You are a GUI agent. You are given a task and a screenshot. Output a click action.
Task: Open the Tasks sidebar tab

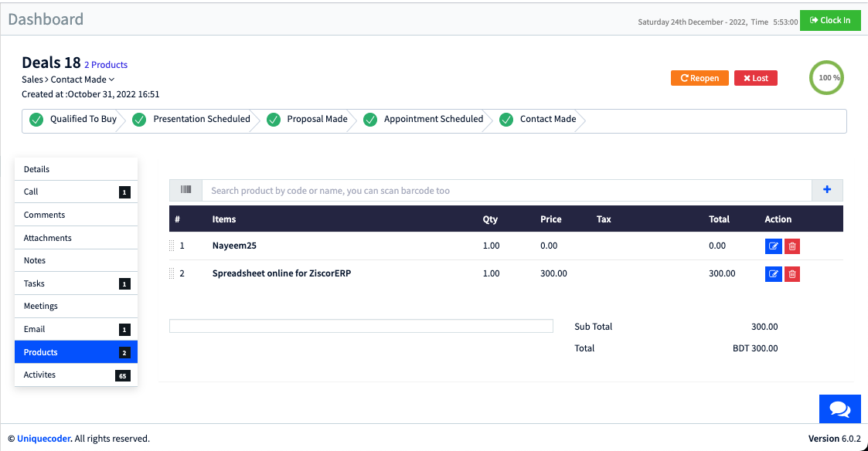coord(76,283)
